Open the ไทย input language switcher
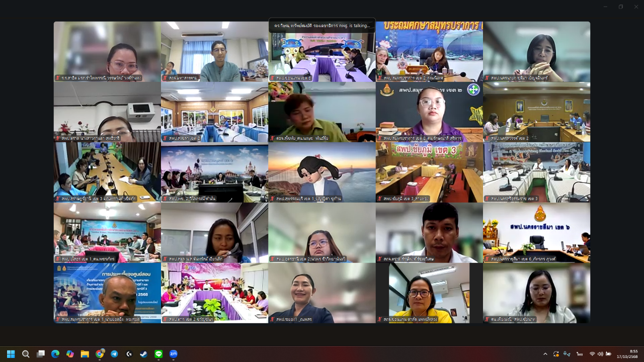This screenshot has height=362, width=644. coord(580,354)
